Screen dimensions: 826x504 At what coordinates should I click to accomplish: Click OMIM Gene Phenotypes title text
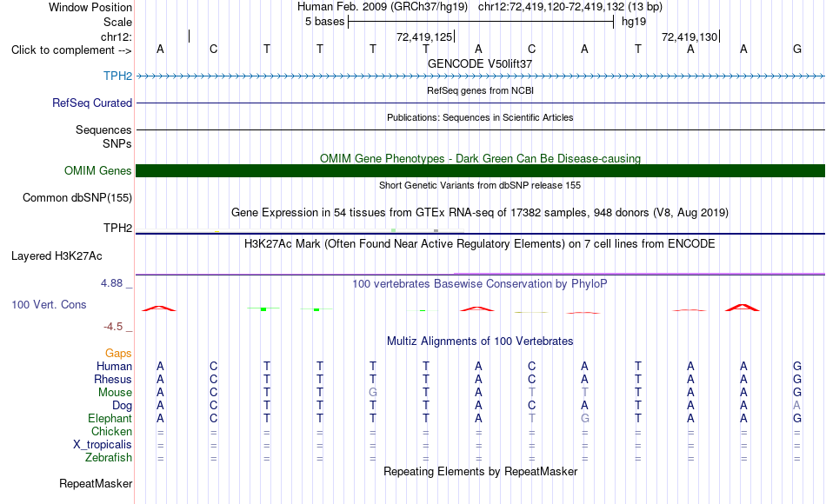(x=480, y=158)
